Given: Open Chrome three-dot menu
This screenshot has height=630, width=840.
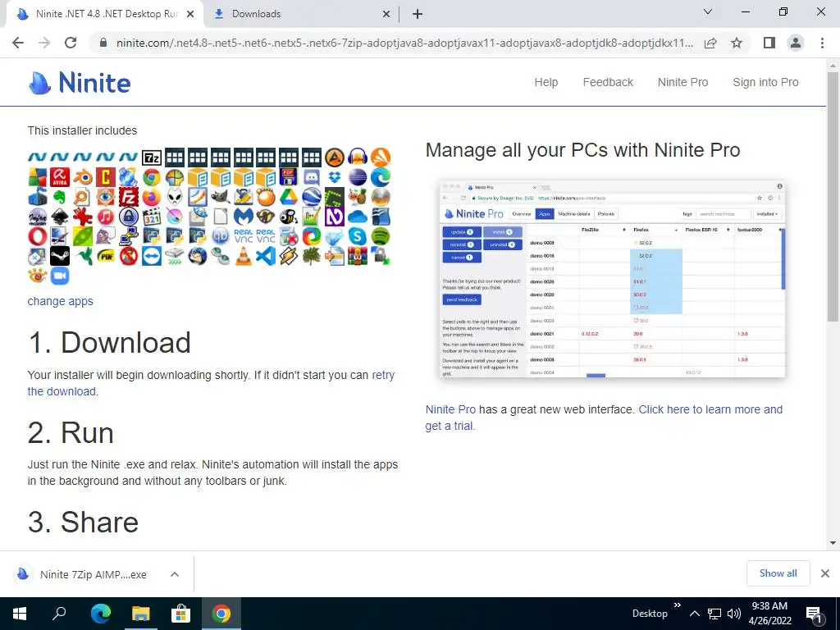Looking at the screenshot, I should pos(822,43).
